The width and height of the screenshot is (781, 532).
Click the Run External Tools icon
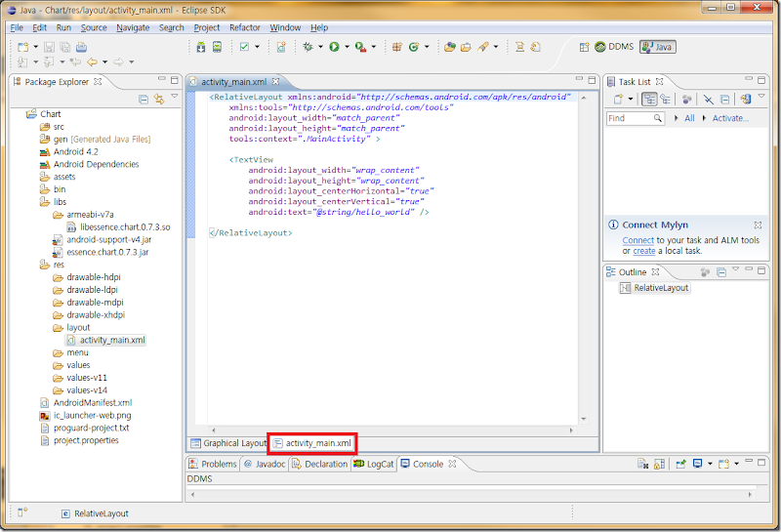pyautogui.click(x=360, y=47)
